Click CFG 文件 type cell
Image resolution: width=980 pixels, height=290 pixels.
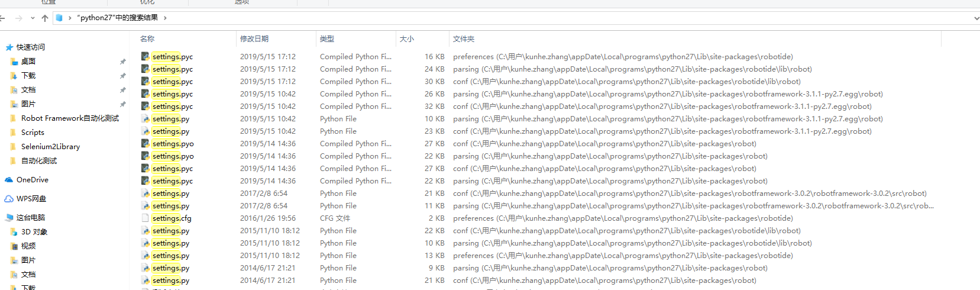pos(335,218)
